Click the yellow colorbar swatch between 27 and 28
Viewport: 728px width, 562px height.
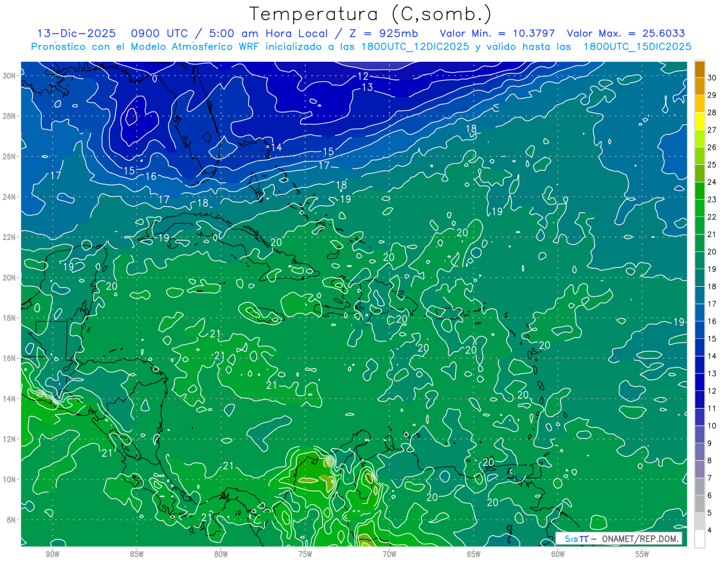point(699,121)
